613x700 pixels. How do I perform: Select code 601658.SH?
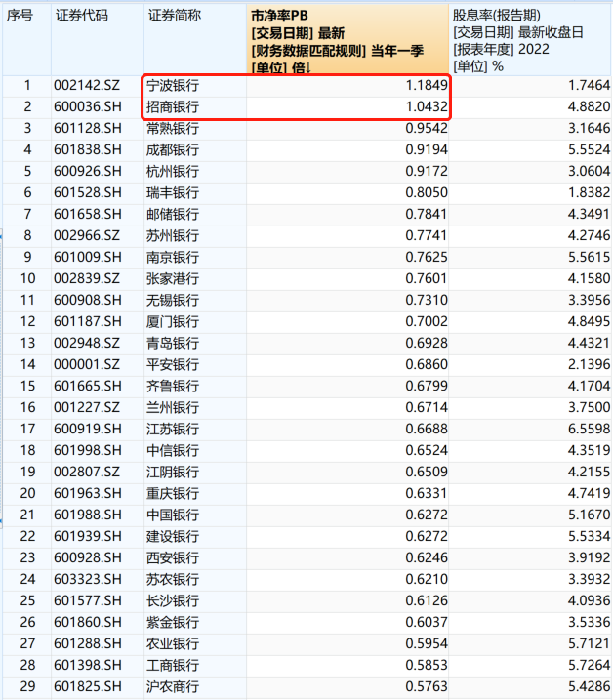click(88, 214)
